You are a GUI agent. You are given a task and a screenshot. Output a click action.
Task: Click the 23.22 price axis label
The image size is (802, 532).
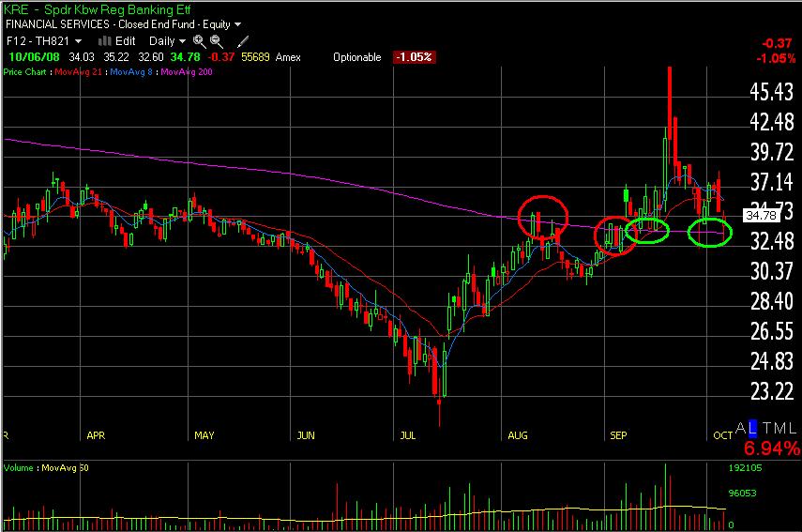[x=771, y=391]
